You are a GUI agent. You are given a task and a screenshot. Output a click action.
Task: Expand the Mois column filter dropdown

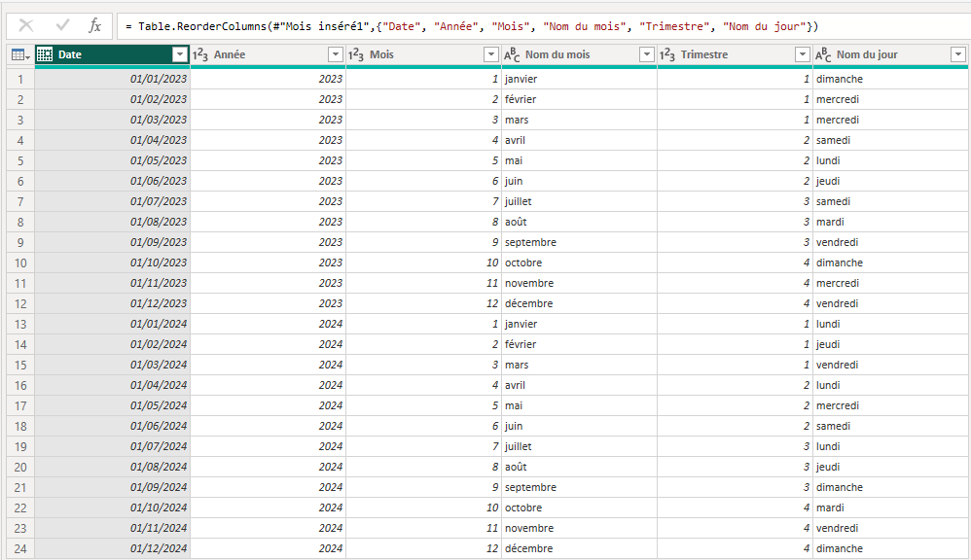[490, 55]
